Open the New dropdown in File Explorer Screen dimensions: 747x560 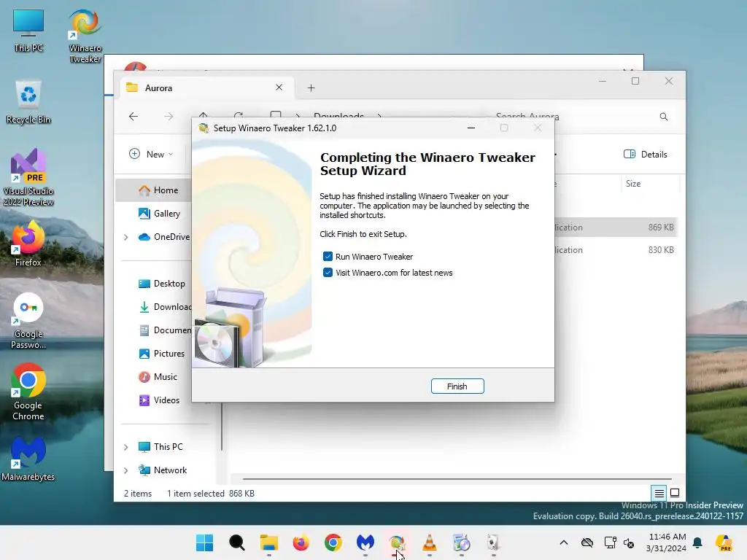tap(151, 154)
